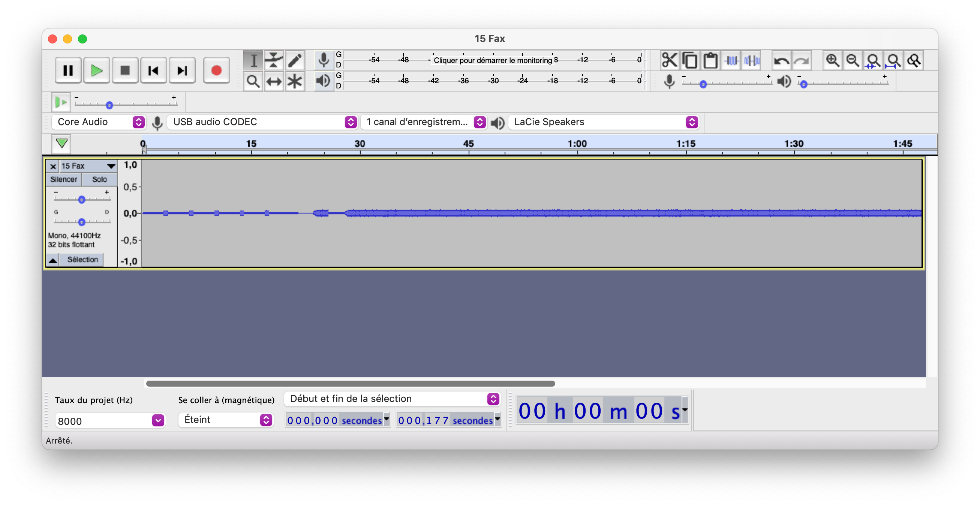
Task: Skip to start of the track
Action: 153,70
